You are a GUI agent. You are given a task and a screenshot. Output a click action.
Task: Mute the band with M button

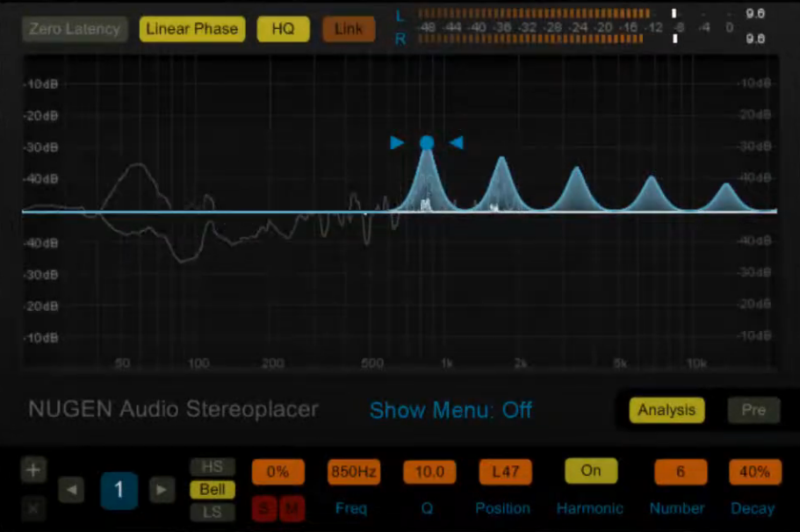292,508
